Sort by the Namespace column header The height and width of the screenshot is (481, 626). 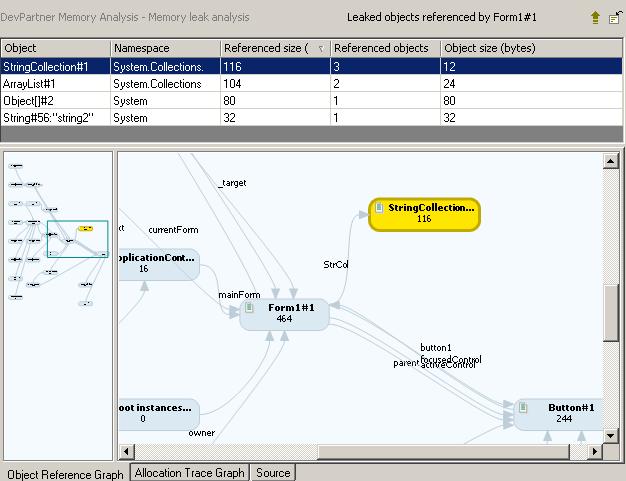163,48
